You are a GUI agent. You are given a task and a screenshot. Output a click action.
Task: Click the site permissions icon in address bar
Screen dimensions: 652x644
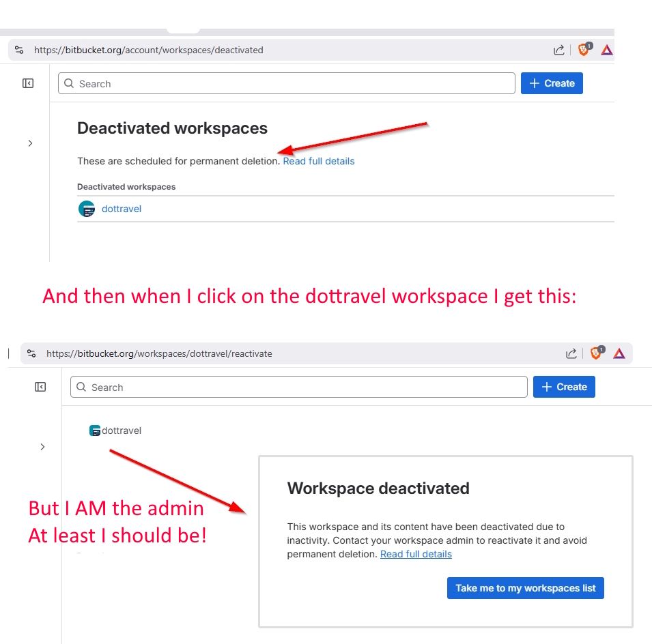[x=18, y=49]
